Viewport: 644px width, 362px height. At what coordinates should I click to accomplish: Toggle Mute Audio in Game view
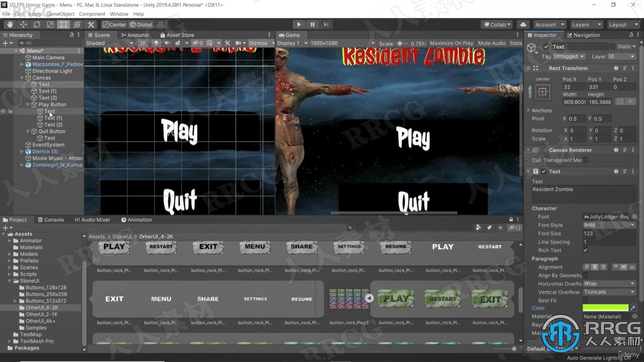pos(492,43)
